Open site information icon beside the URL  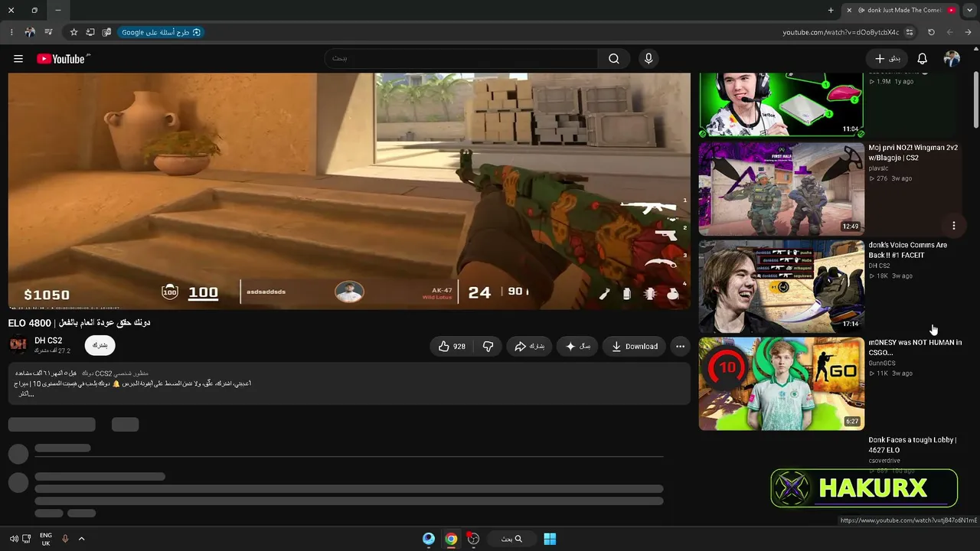point(910,32)
